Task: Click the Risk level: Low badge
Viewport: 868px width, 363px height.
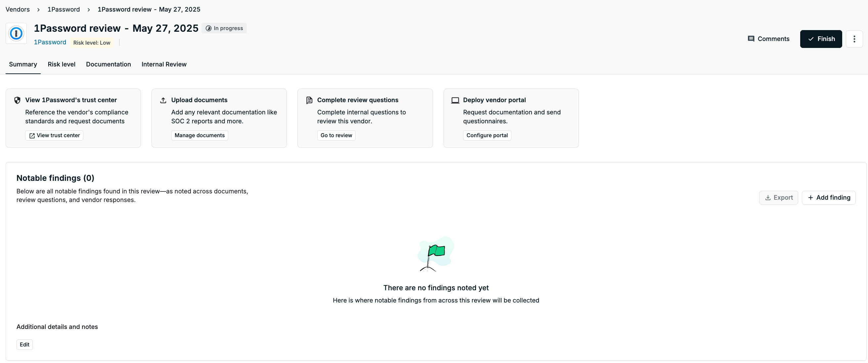Action: [92, 43]
